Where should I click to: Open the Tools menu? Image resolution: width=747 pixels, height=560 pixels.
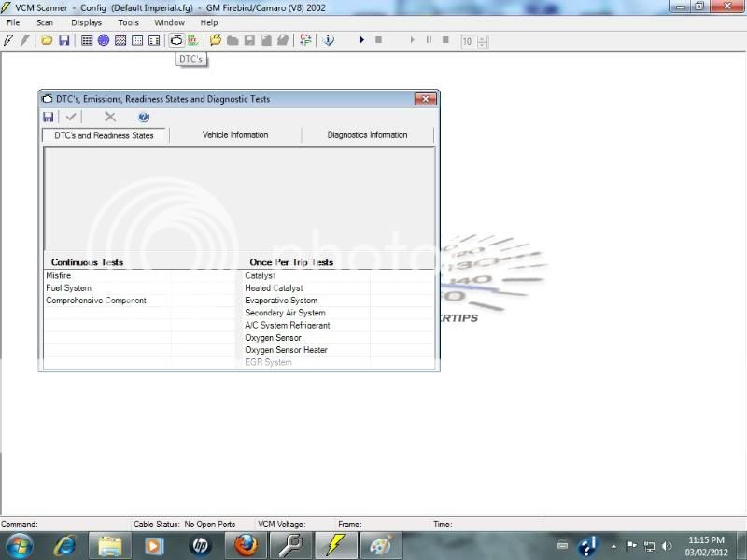click(x=128, y=22)
